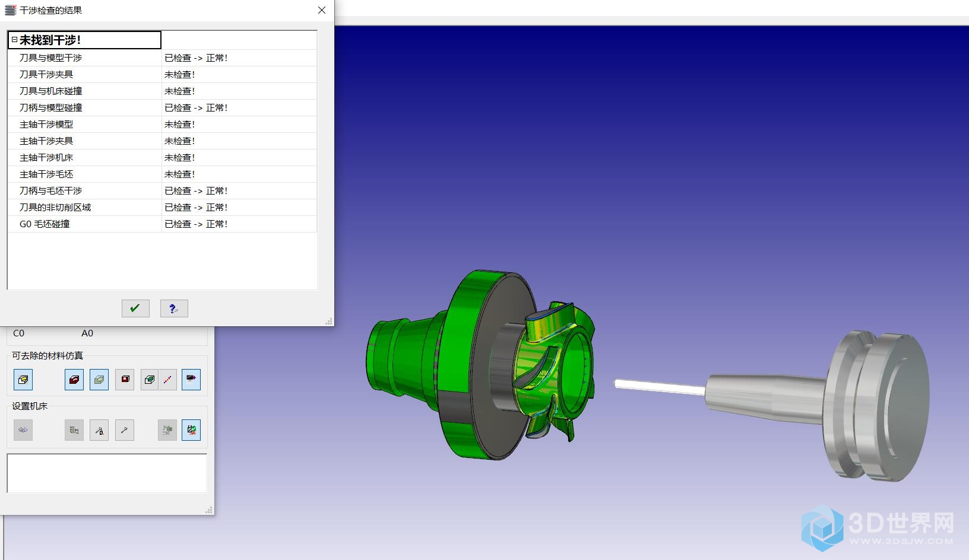
Task: Click the A0 axis value
Action: point(87,333)
